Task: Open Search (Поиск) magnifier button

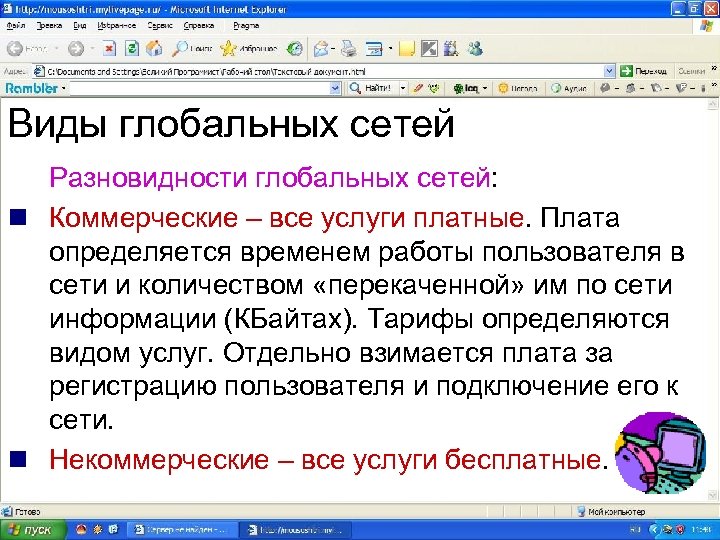Action: coord(192,48)
